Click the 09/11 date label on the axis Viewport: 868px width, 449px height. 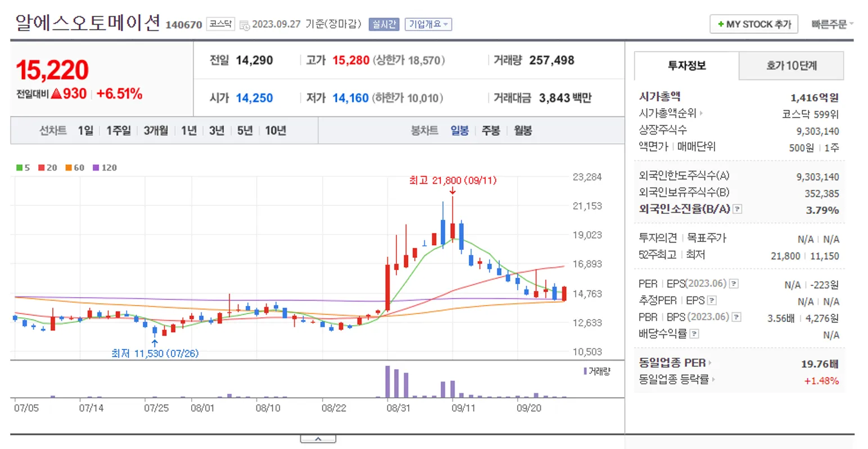[463, 408]
